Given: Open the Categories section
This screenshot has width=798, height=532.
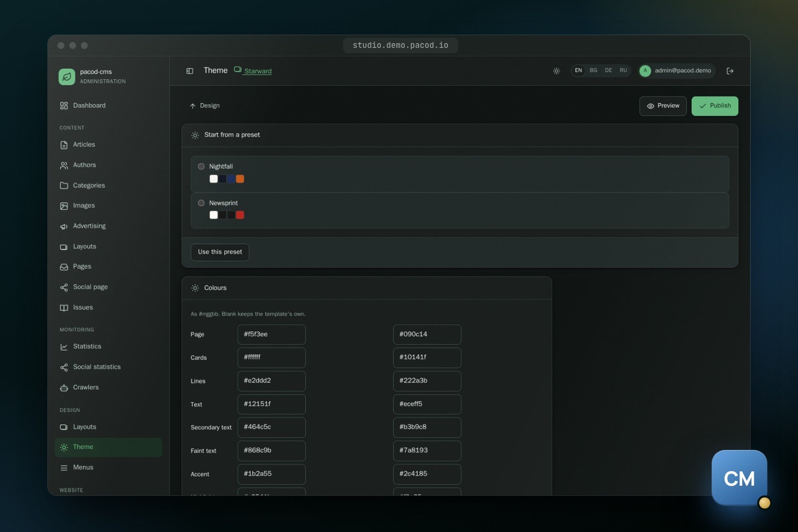Looking at the screenshot, I should click(108, 185).
